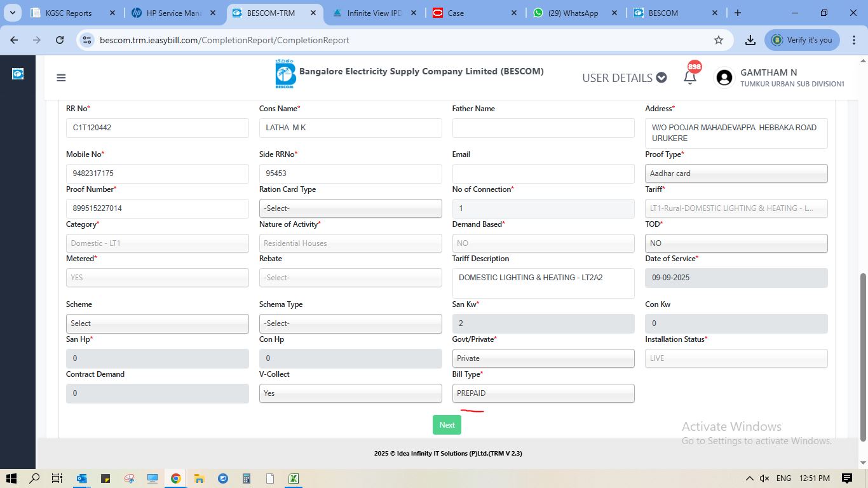The height and width of the screenshot is (488, 868).
Task: Open the V-Collect dropdown
Action: click(350, 393)
